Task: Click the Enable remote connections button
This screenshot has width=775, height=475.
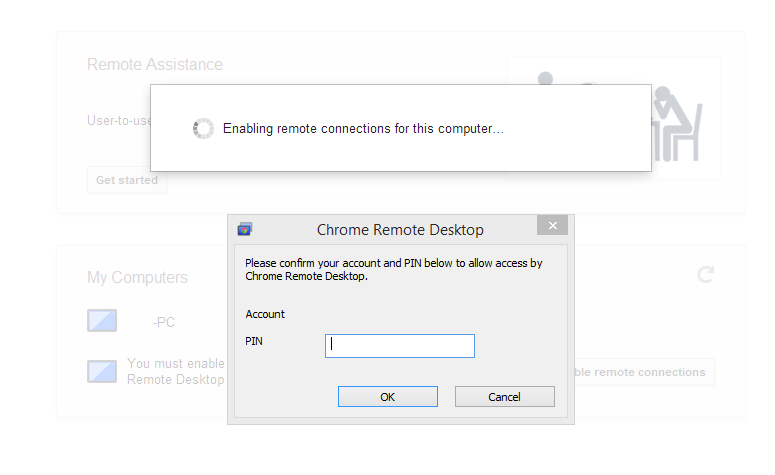Action: [644, 372]
